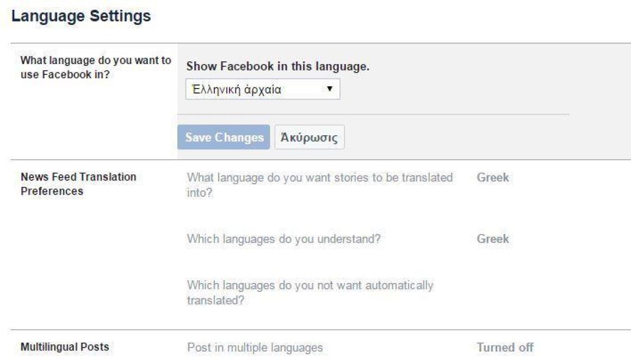The image size is (631, 364).
Task: Open the Multilingual Posts section
Action: click(x=65, y=347)
